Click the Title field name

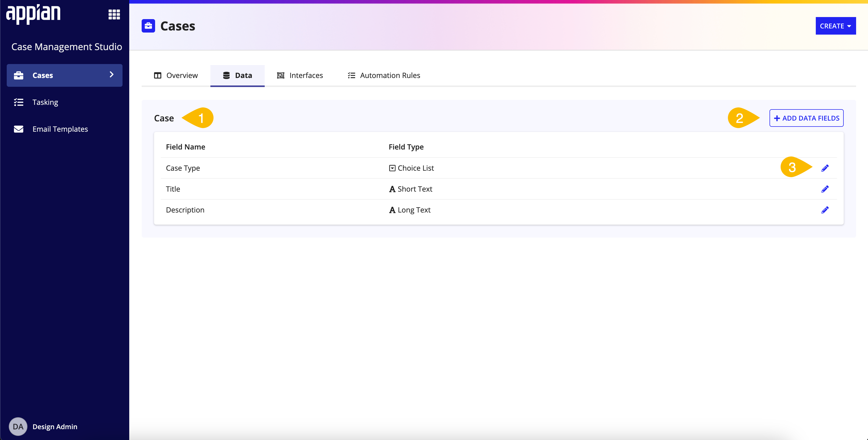(x=173, y=189)
